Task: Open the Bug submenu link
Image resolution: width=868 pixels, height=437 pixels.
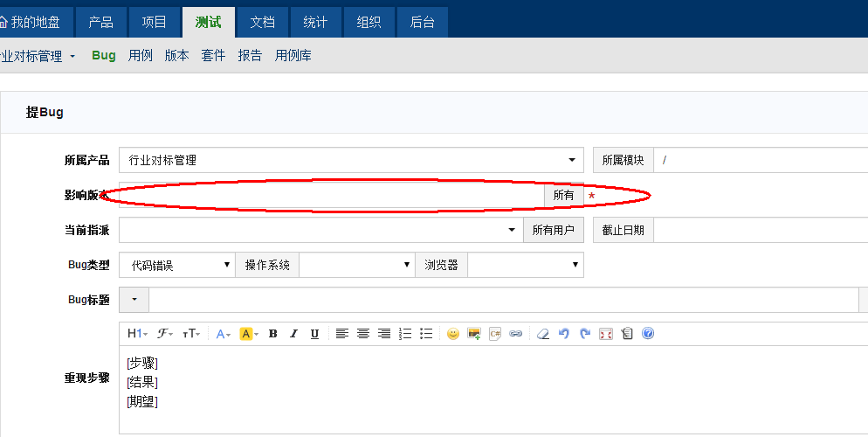Action: click(x=104, y=55)
